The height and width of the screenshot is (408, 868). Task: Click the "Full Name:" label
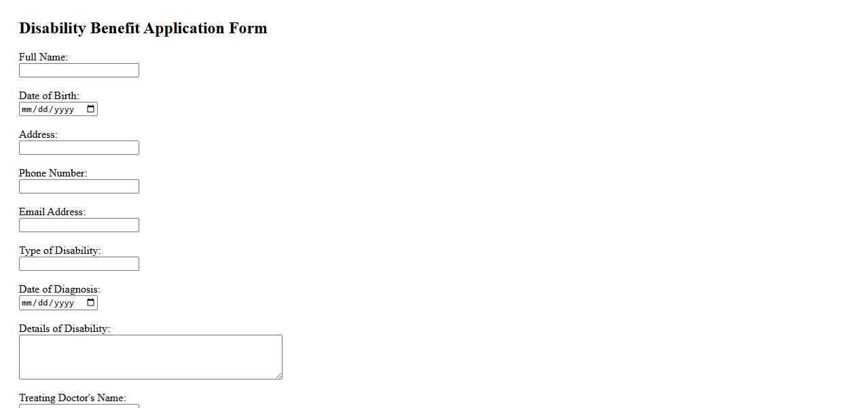coord(43,57)
